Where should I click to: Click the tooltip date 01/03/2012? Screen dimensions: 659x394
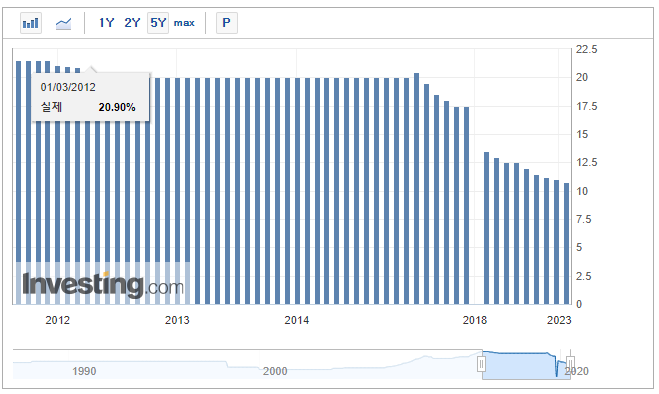click(x=68, y=87)
